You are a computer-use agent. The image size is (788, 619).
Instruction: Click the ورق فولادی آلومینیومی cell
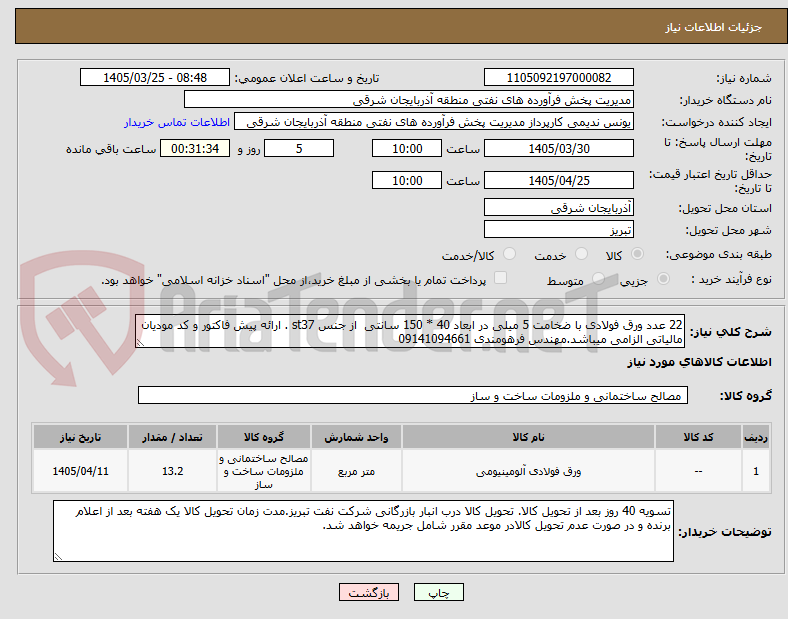(528, 471)
